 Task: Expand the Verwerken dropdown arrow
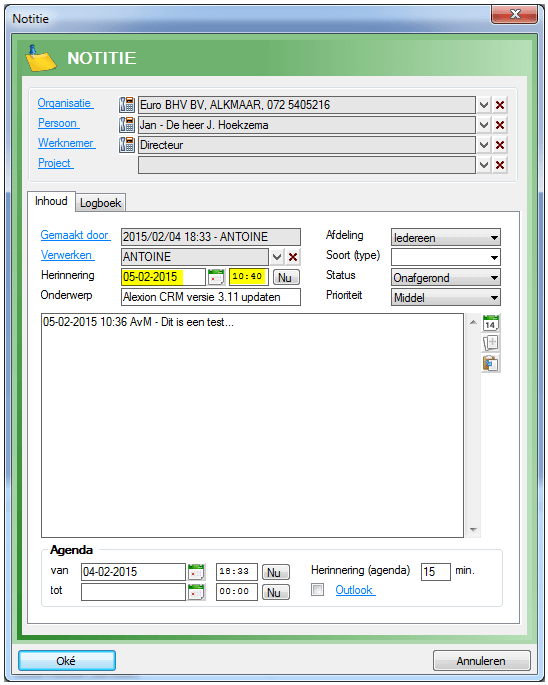(x=277, y=257)
